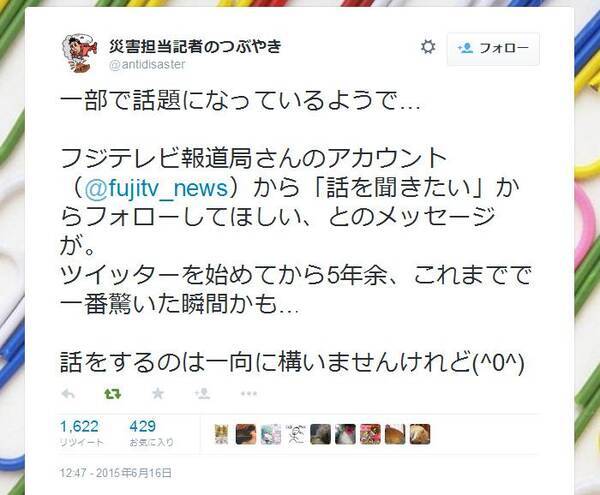
Task: Open the @fujitv_news mention link
Action: coord(157,189)
